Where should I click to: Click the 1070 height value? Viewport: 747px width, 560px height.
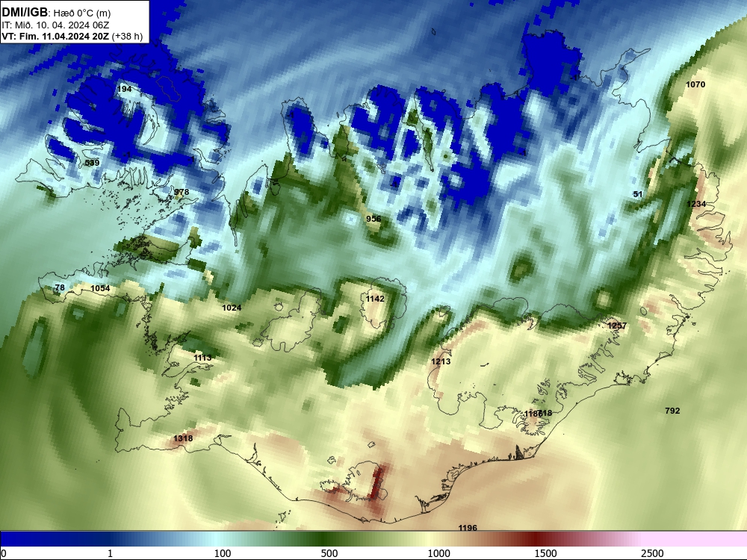pyautogui.click(x=695, y=85)
